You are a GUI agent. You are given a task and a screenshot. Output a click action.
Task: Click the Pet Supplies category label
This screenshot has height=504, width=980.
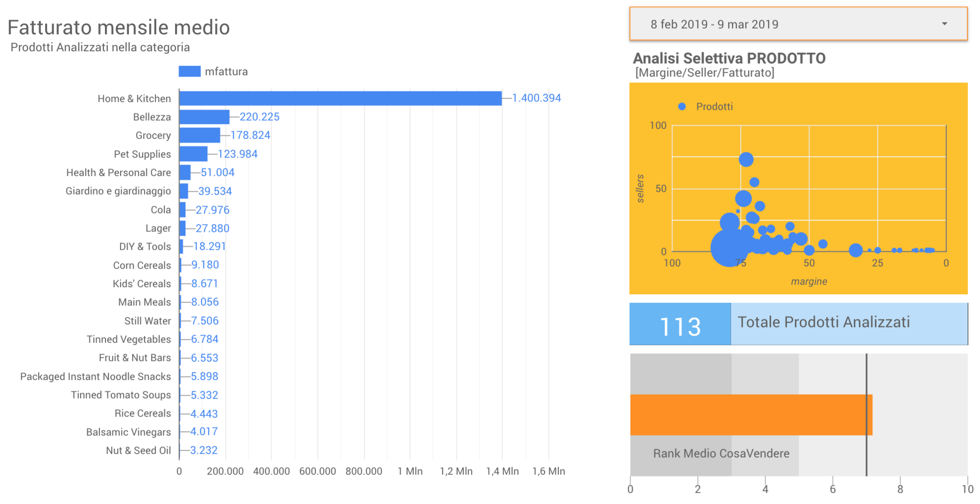[142, 154]
